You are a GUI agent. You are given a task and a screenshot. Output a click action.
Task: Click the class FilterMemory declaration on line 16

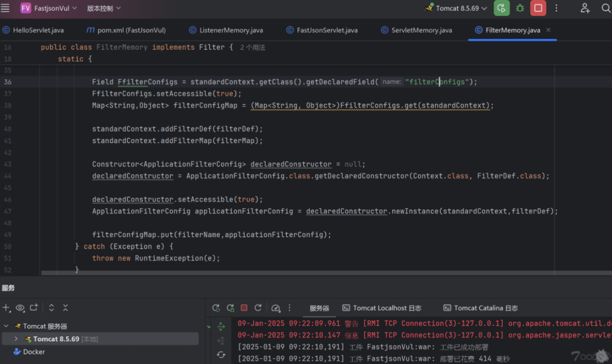point(137,48)
